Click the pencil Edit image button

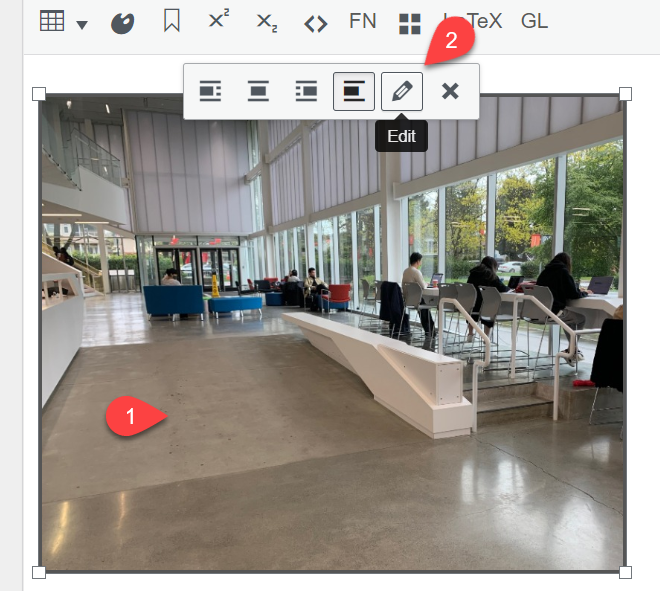(402, 91)
